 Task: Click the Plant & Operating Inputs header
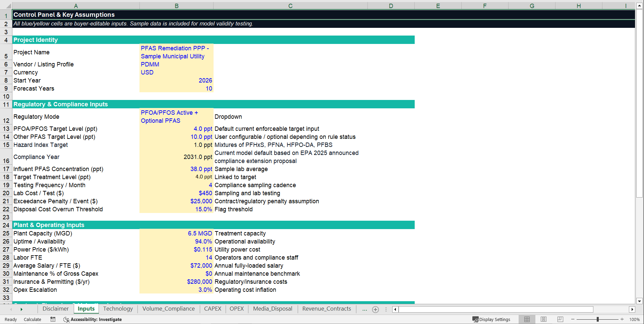coord(49,225)
